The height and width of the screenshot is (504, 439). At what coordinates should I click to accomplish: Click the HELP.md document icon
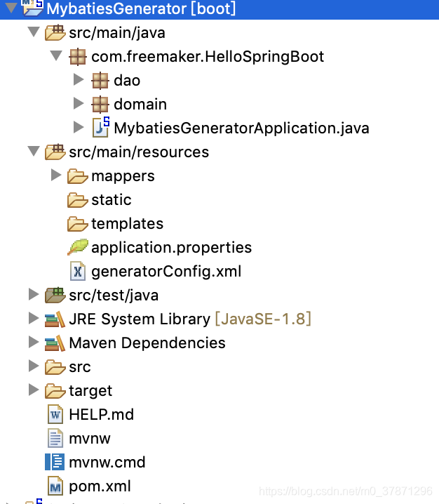[x=55, y=414]
